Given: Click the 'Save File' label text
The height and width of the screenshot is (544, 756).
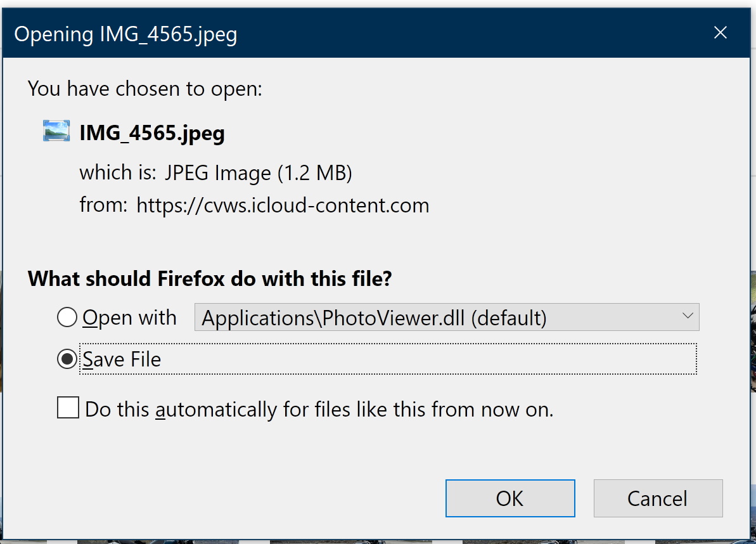Looking at the screenshot, I should coord(122,359).
